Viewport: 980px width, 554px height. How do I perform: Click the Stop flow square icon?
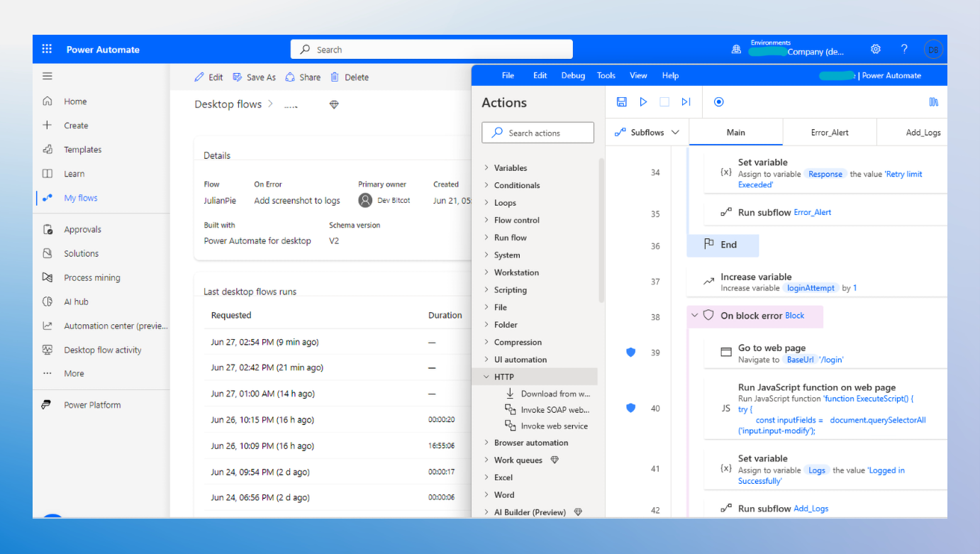[664, 102]
